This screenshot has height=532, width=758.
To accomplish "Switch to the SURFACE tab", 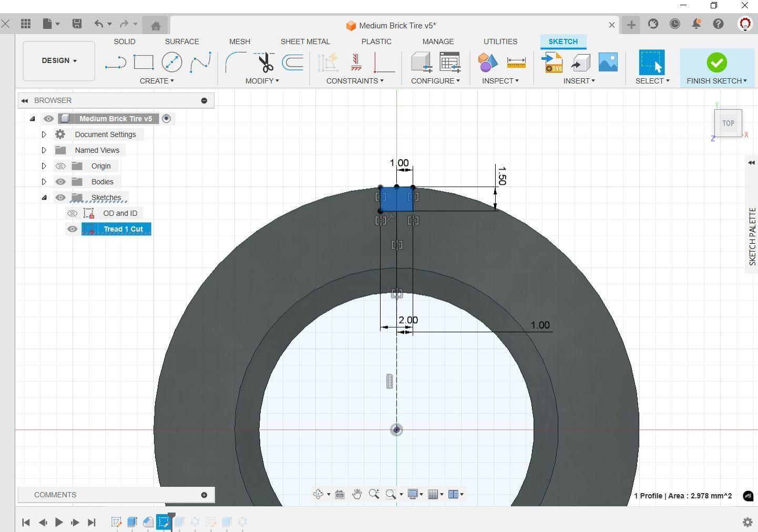I will [182, 41].
